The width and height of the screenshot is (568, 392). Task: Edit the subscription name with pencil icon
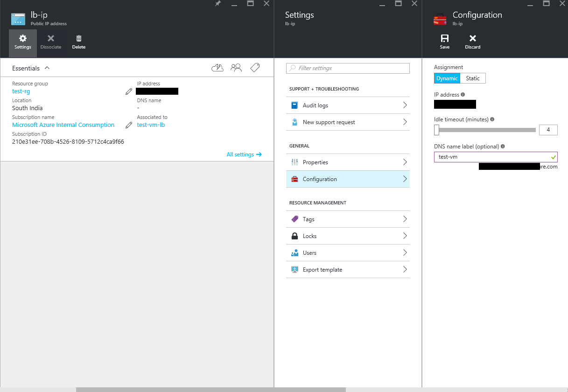pos(129,125)
